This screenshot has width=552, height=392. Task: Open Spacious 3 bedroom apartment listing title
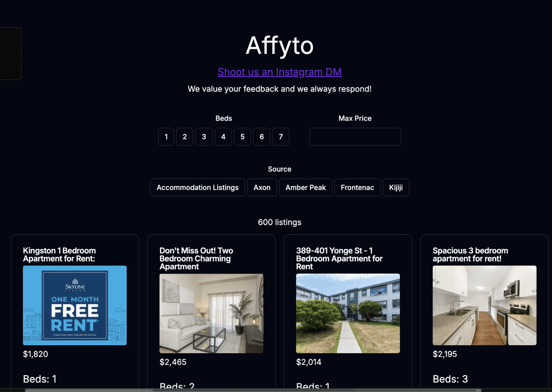(x=470, y=254)
